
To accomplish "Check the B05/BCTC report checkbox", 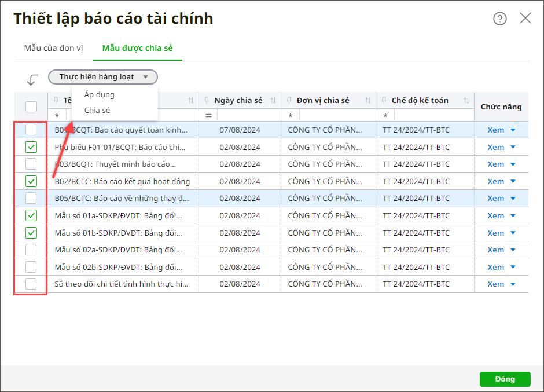I will pos(31,198).
